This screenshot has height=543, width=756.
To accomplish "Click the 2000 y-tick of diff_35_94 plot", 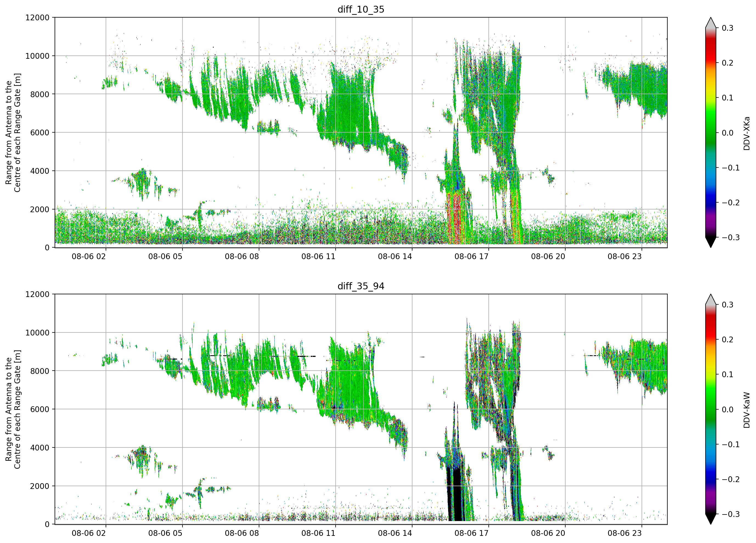I will pyautogui.click(x=40, y=486).
